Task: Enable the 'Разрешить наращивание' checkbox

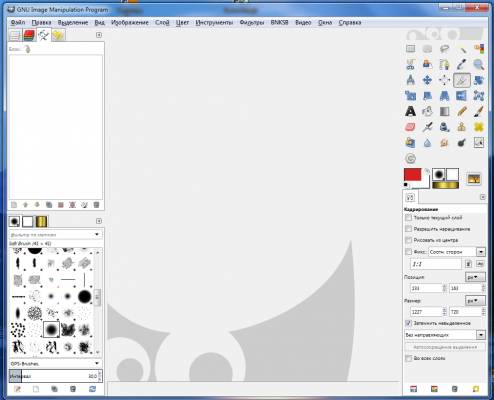Action: pyautogui.click(x=408, y=229)
